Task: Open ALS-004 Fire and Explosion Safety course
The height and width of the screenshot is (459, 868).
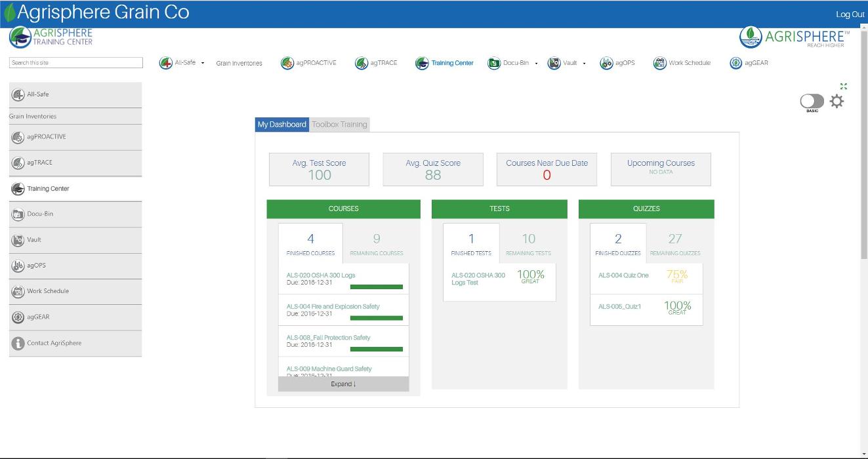Action: [333, 306]
